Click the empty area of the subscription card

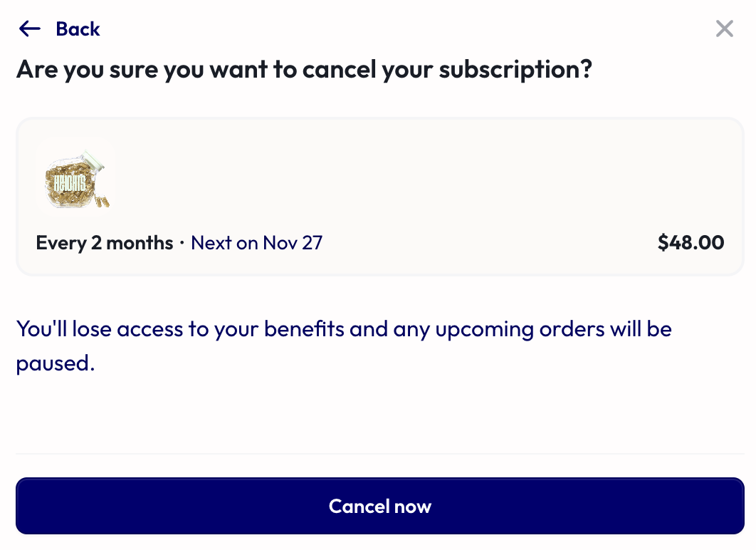pos(427,178)
